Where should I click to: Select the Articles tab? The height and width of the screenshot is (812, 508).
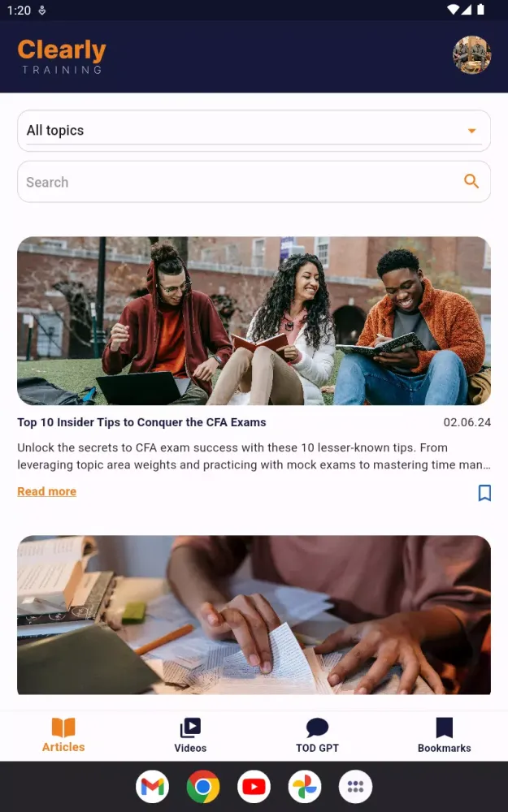click(63, 736)
